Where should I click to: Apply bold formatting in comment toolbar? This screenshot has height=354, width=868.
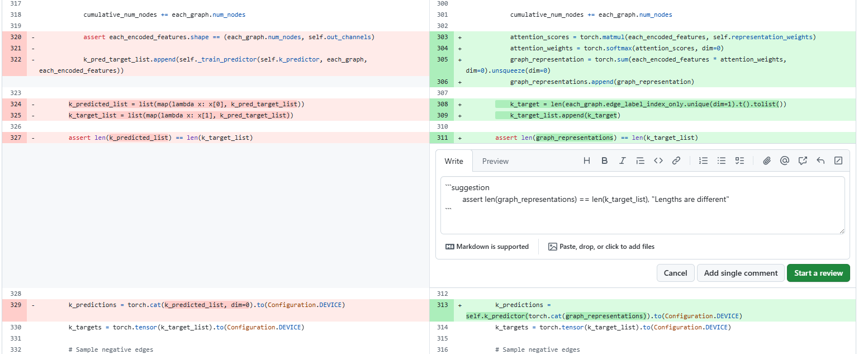(x=604, y=161)
